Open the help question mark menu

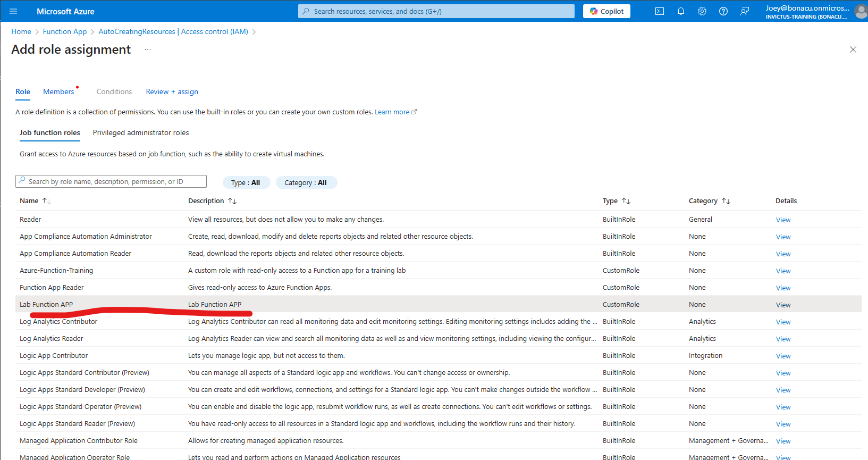click(723, 11)
